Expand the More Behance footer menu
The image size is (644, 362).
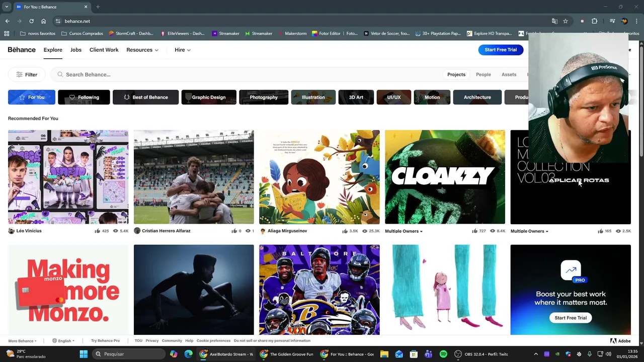tap(22, 341)
